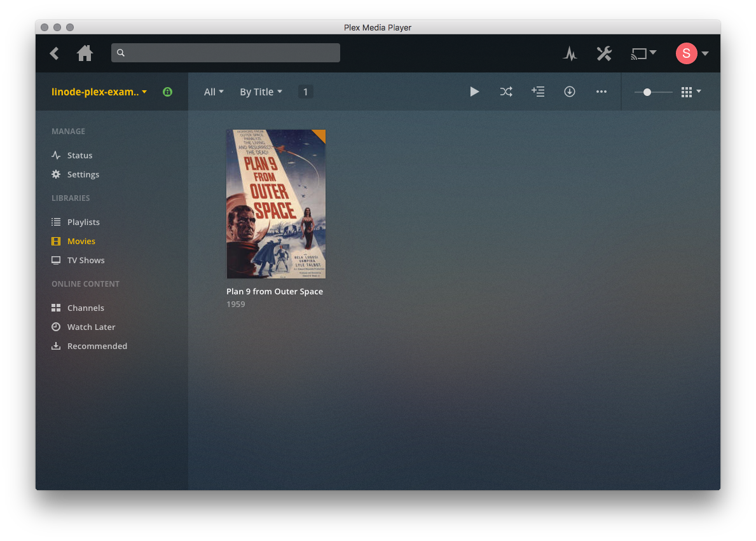Expand the linode-plex server dropdown
The image size is (756, 541).
[x=99, y=92]
